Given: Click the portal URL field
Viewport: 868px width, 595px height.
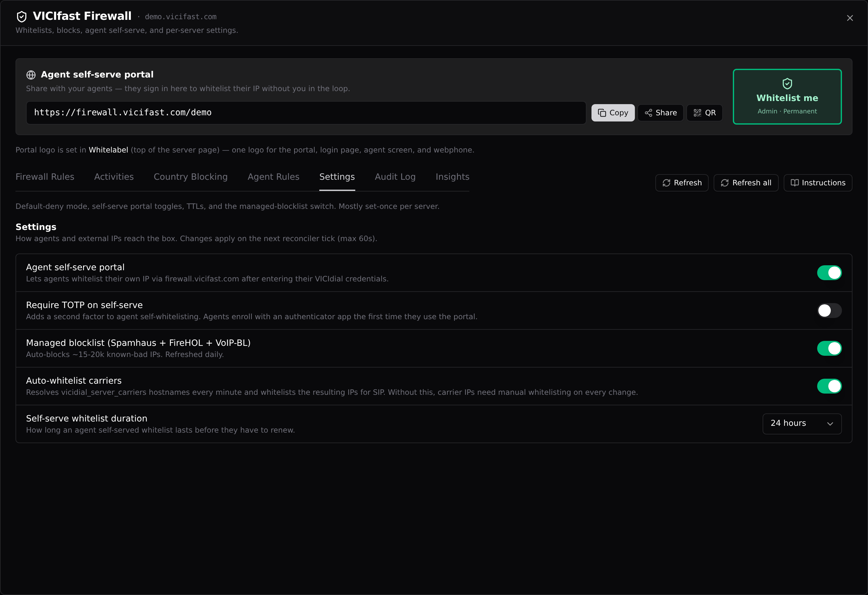Looking at the screenshot, I should (x=306, y=113).
